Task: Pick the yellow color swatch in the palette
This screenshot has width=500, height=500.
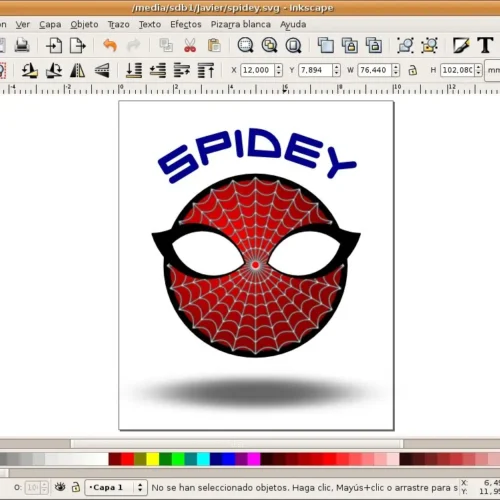Action: point(153,459)
